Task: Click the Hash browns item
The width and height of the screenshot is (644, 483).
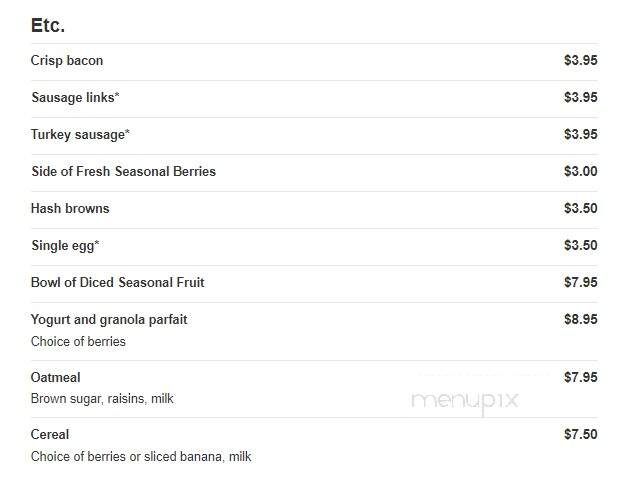Action: [x=70, y=208]
